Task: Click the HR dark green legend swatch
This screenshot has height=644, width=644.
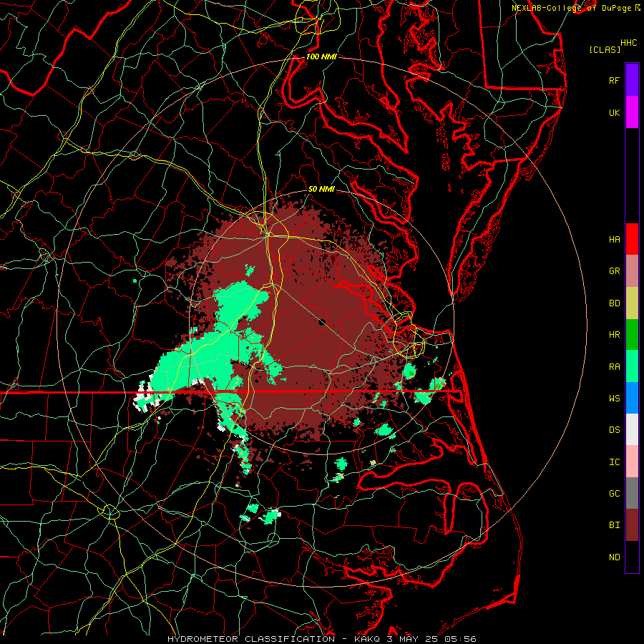Action: point(632,334)
